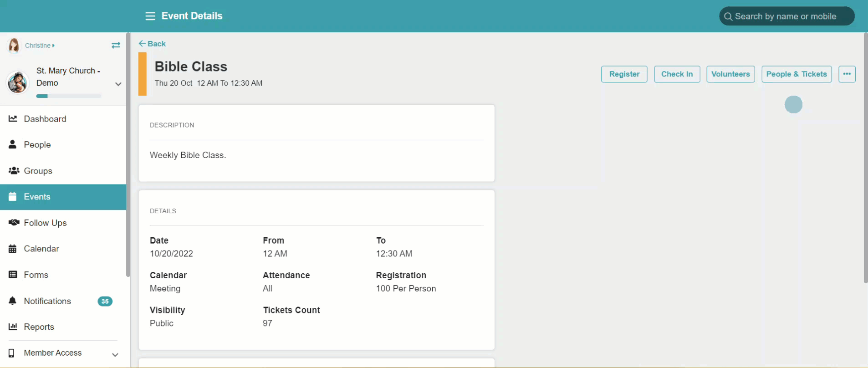Click the 'Weekly Bible Class.' description text
868x368 pixels.
(x=188, y=155)
